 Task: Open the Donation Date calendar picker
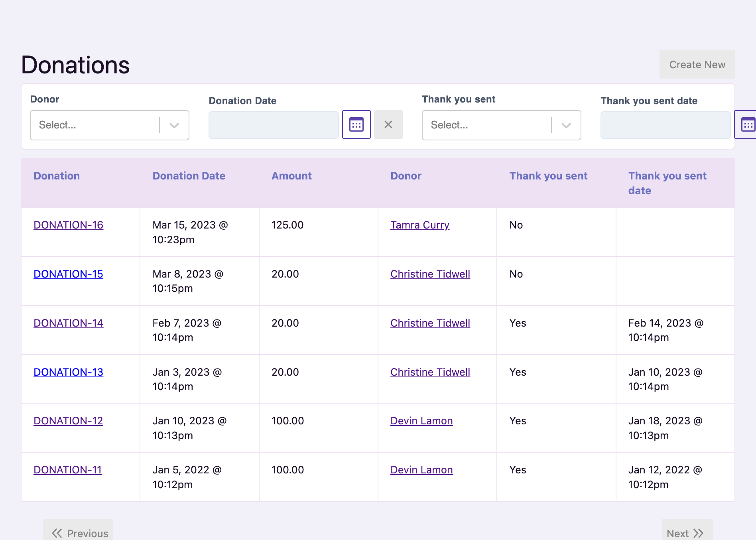tap(356, 124)
